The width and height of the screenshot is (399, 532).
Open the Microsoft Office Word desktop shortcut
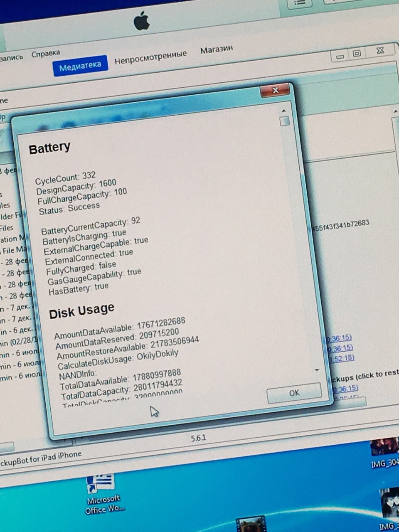tap(104, 494)
